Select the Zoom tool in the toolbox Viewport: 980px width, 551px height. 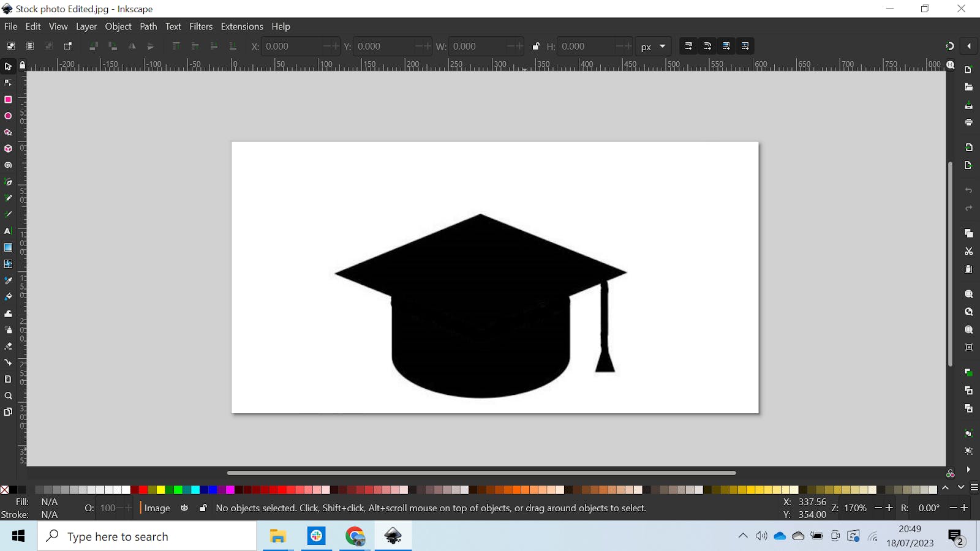(x=8, y=395)
